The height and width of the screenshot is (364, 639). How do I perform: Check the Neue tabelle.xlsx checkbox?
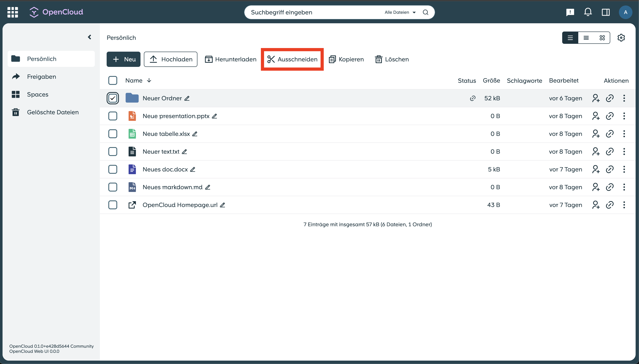[113, 134]
